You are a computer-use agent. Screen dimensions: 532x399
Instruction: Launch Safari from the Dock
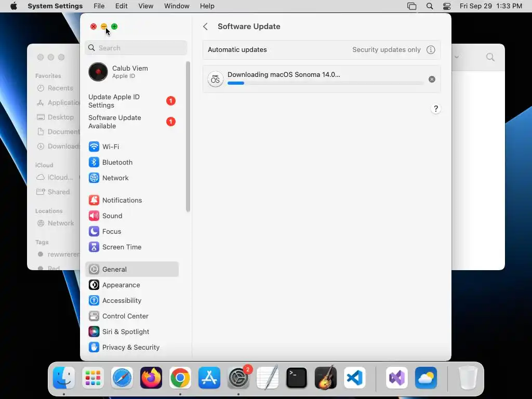point(122,378)
